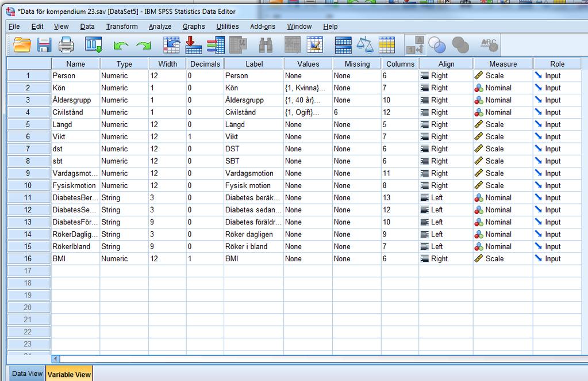Open Weight cases via the scales icon
The width and height of the screenshot is (588, 381).
[365, 45]
